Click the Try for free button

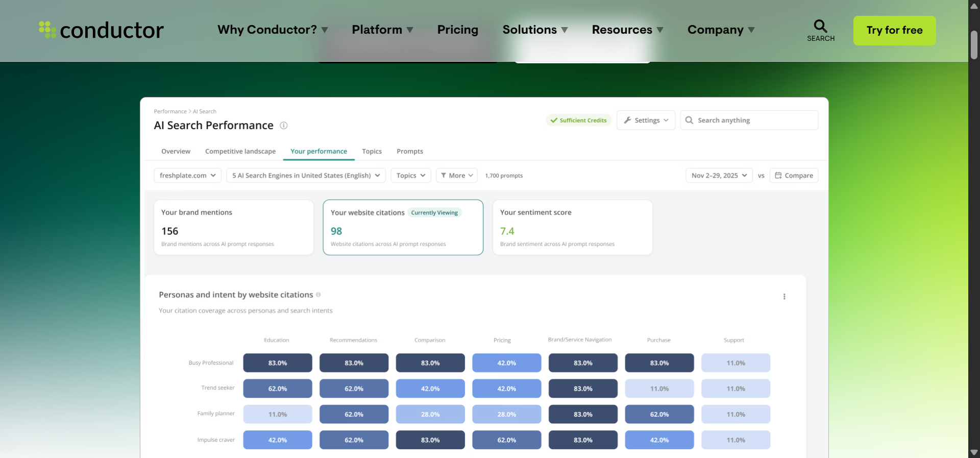(894, 30)
